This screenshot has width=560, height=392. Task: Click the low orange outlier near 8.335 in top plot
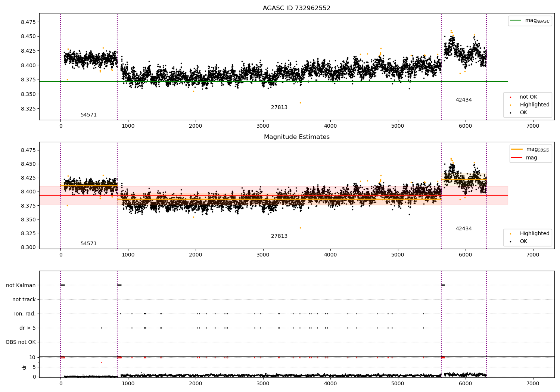pyautogui.click(x=300, y=103)
